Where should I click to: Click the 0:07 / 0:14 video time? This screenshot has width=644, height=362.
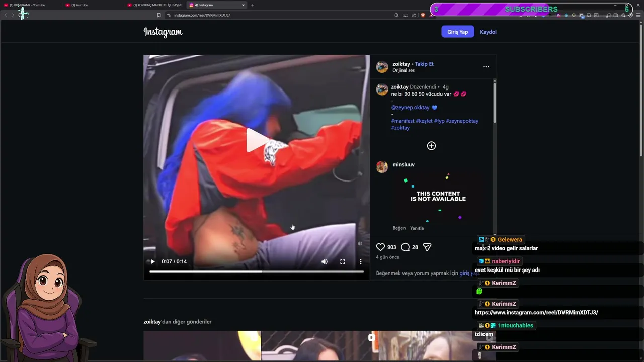pos(174,261)
